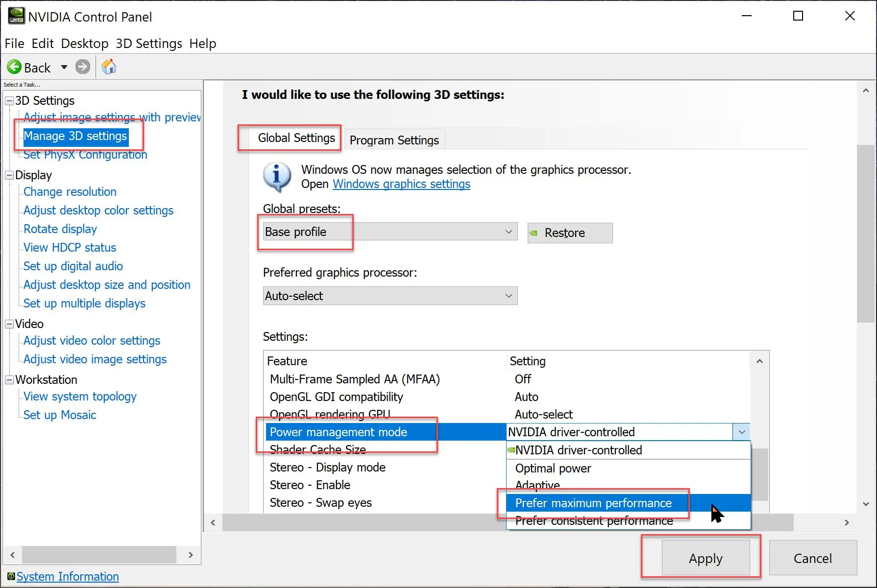This screenshot has width=877, height=588.
Task: Click the main panel scroll-down arrow
Action: point(866,504)
